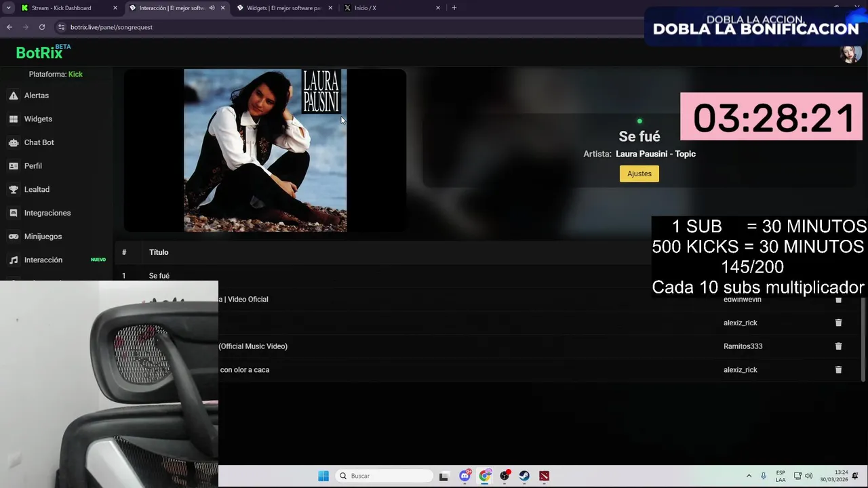Open Discord from the taskbar
The height and width of the screenshot is (488, 868).
pyautogui.click(x=465, y=476)
